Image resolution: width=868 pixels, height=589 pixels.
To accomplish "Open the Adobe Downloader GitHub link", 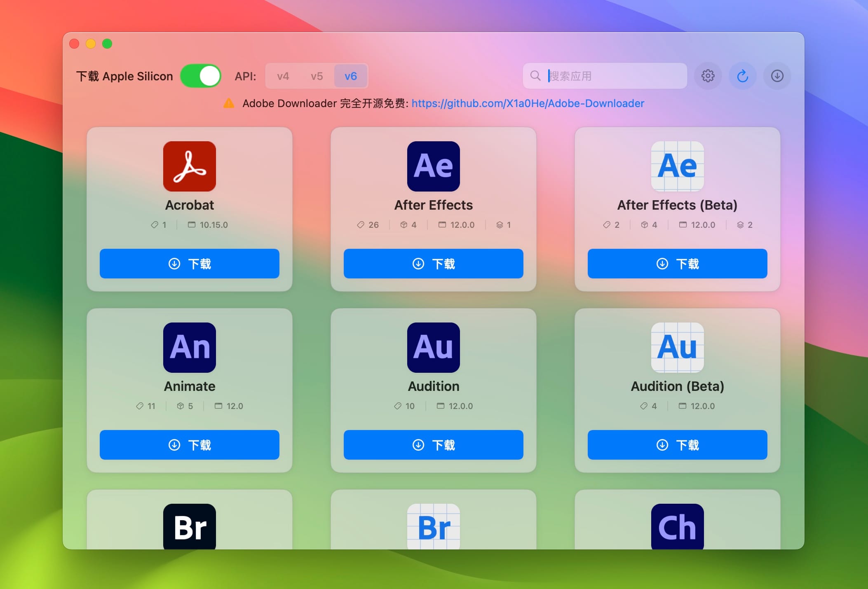I will tap(528, 103).
